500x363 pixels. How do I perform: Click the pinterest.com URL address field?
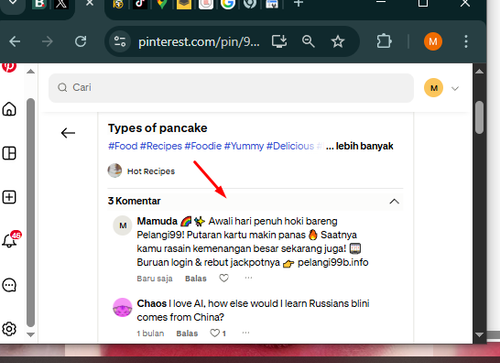(x=199, y=42)
